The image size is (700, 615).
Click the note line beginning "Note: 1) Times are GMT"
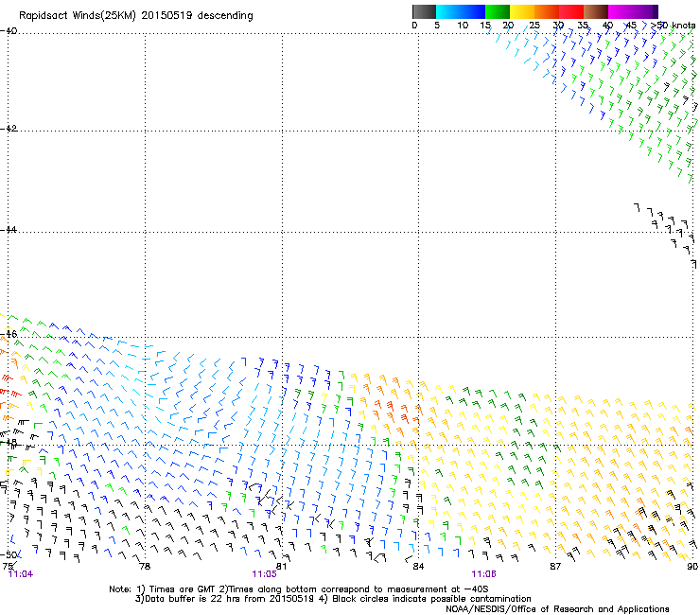pyautogui.click(x=299, y=589)
